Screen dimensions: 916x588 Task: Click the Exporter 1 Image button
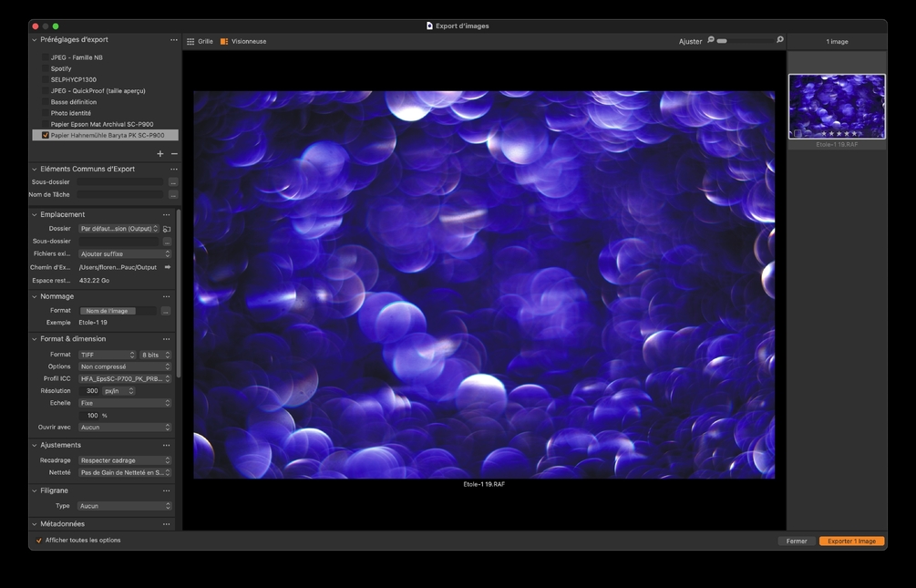(851, 541)
